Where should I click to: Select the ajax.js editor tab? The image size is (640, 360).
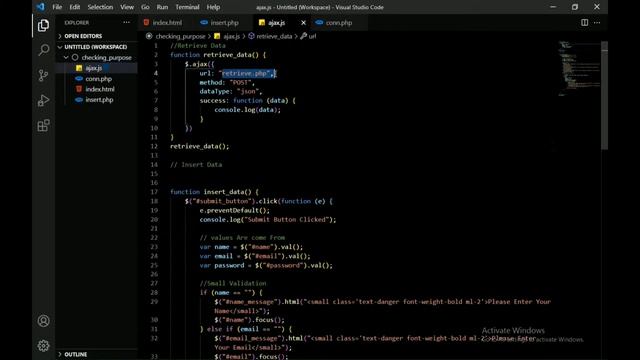[x=276, y=23]
